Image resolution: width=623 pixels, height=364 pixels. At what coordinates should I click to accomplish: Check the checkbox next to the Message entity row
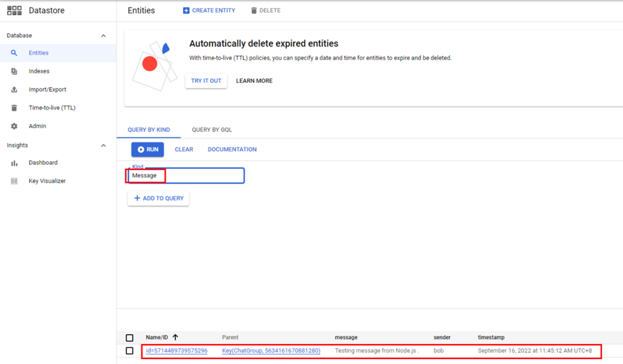[130, 350]
